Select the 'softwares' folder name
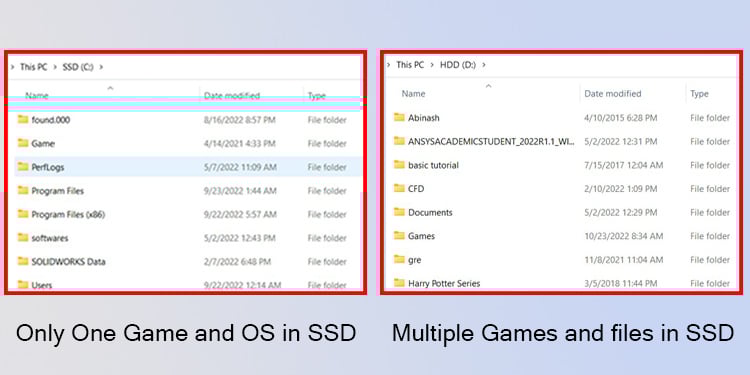Viewport: 750px width, 375px height. 50,238
